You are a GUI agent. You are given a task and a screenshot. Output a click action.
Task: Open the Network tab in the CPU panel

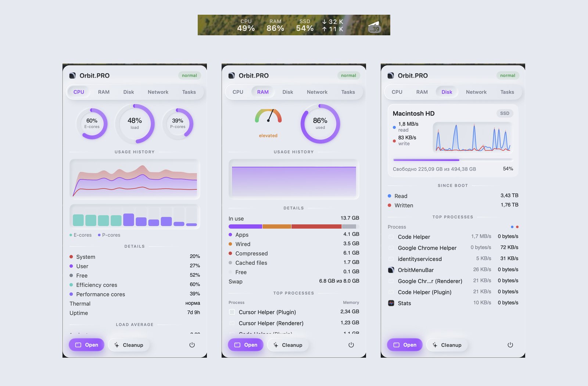click(158, 92)
